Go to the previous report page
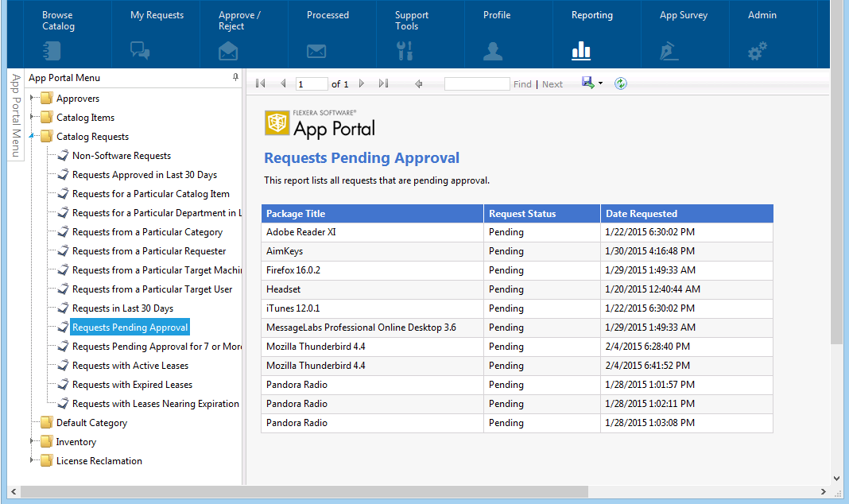 point(283,83)
